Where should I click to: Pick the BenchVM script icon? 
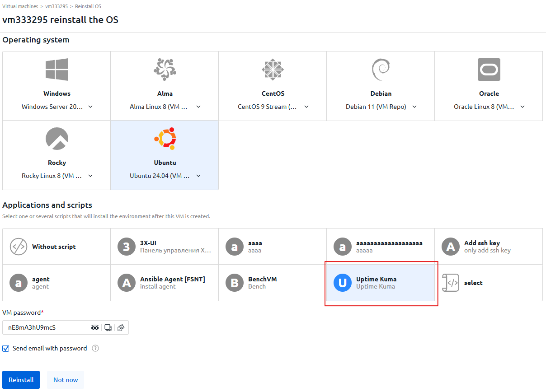pyautogui.click(x=235, y=283)
